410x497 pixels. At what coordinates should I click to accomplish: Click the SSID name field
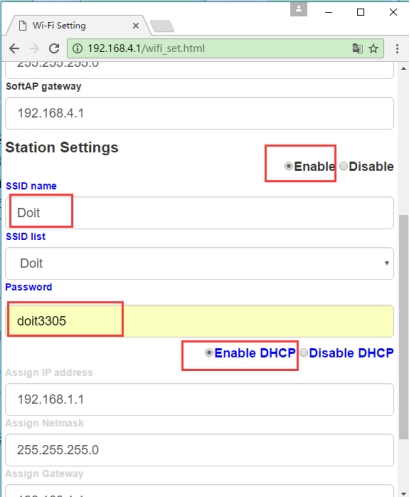click(199, 213)
